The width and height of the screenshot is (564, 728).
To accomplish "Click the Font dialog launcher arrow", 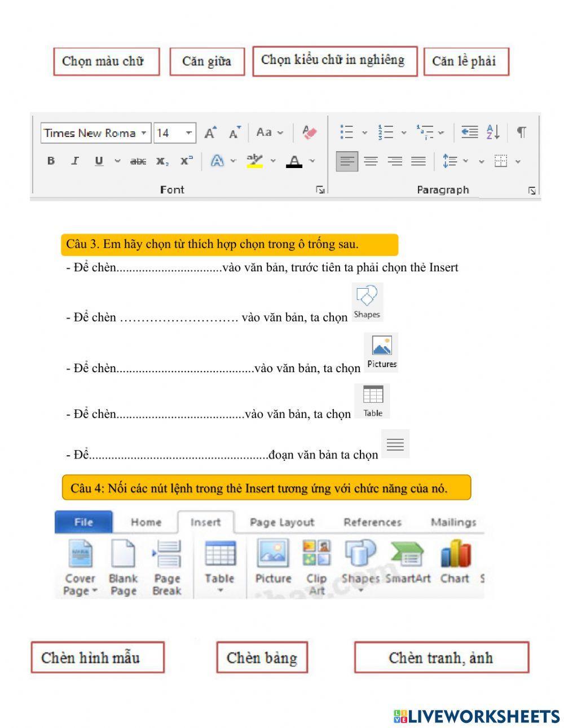I will 320,190.
